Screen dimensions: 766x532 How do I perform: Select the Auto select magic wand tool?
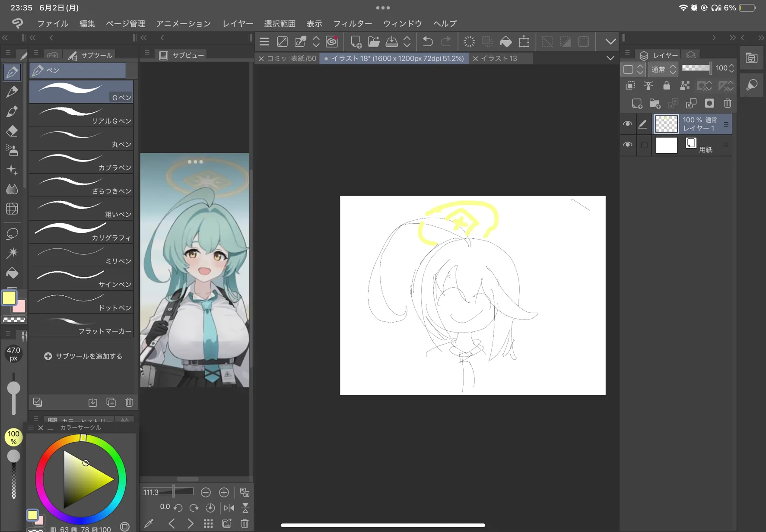12,253
